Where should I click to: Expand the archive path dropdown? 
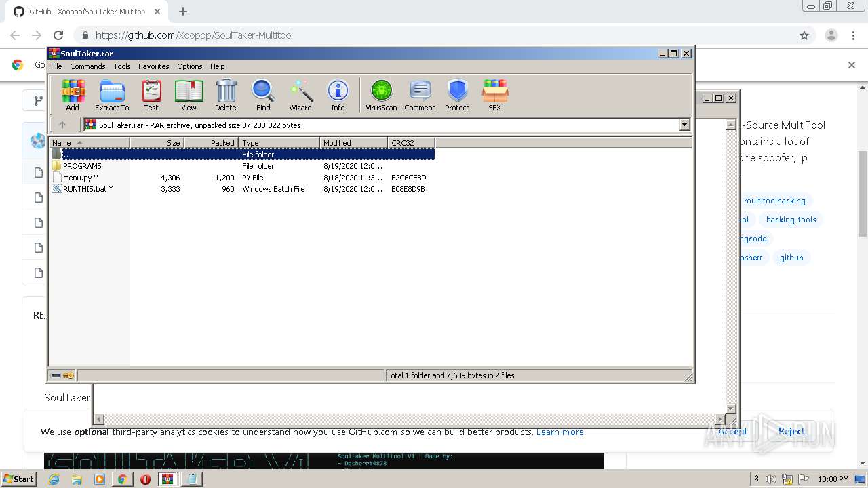point(684,125)
